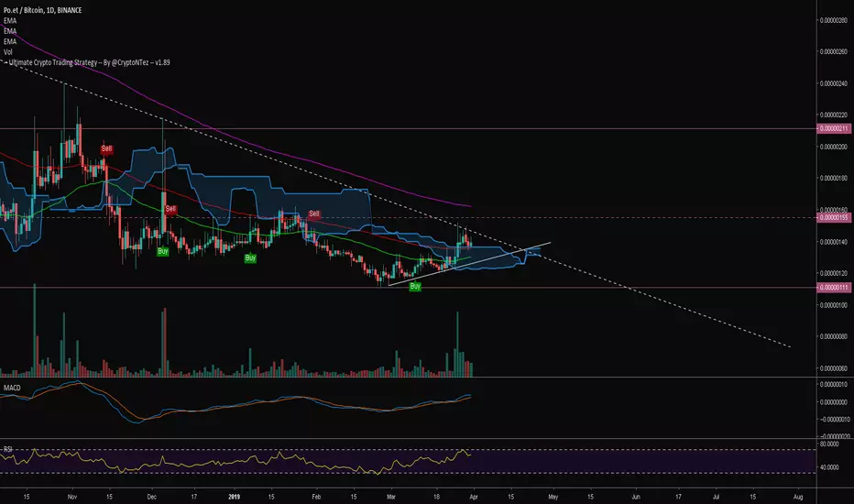The height and width of the screenshot is (504, 854).
Task: Select the 0.00000211 price label
Action: pyautogui.click(x=834, y=129)
